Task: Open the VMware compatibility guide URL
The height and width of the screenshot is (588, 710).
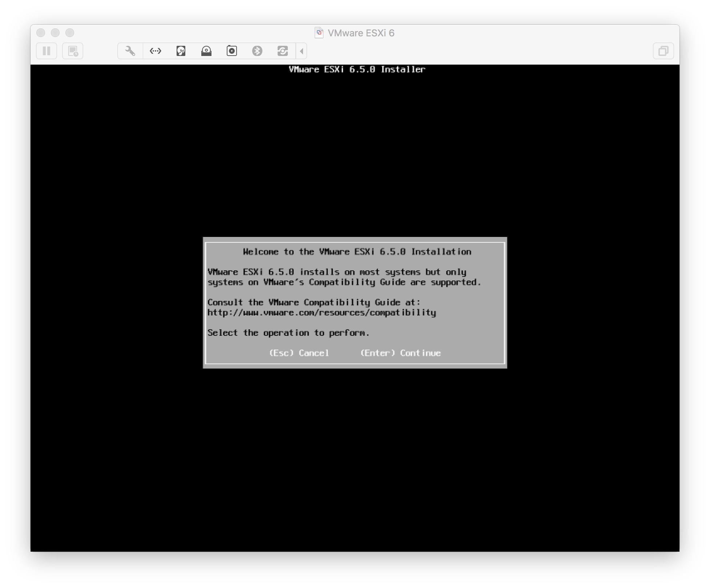Action: pos(322,312)
